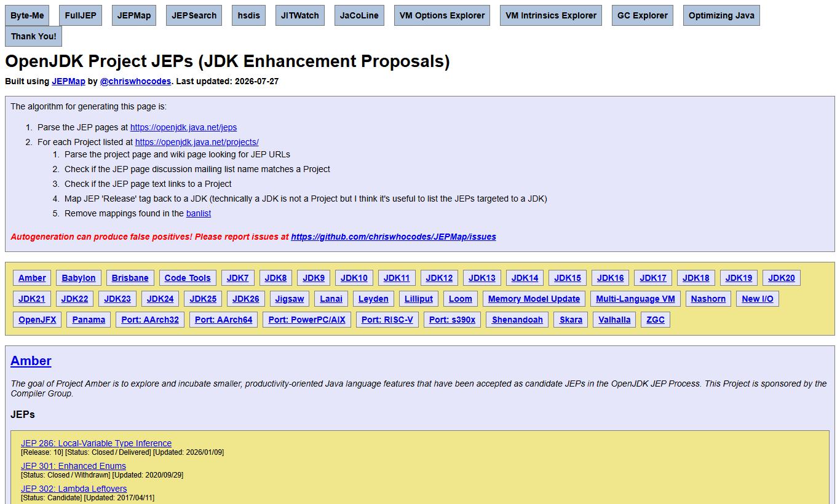Open the openjdk.java.net/projects/ link
The height and width of the screenshot is (504, 840).
197,142
